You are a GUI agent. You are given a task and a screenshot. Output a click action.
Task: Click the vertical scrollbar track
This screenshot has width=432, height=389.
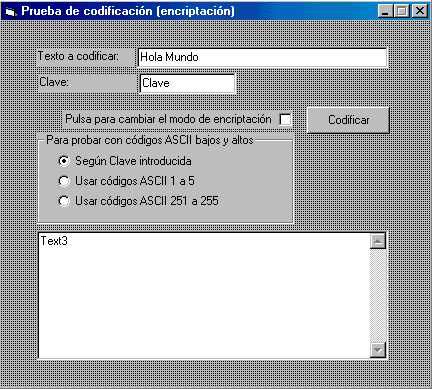378,295
